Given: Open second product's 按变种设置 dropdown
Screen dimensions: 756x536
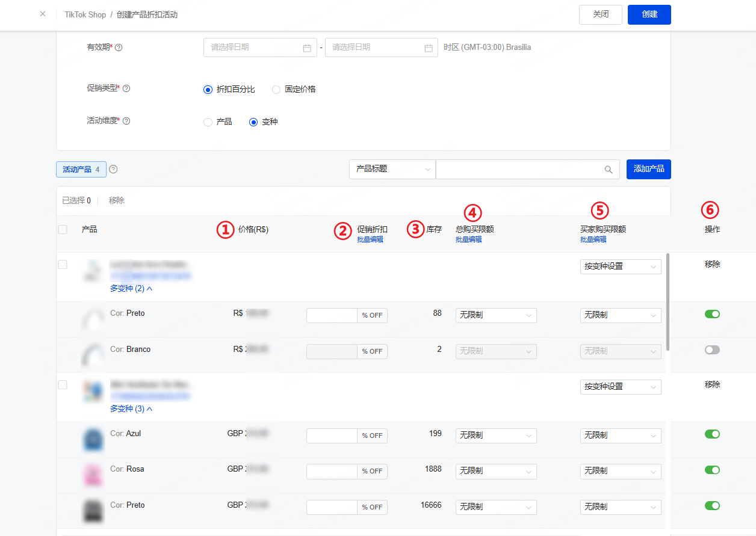Looking at the screenshot, I should pos(621,387).
